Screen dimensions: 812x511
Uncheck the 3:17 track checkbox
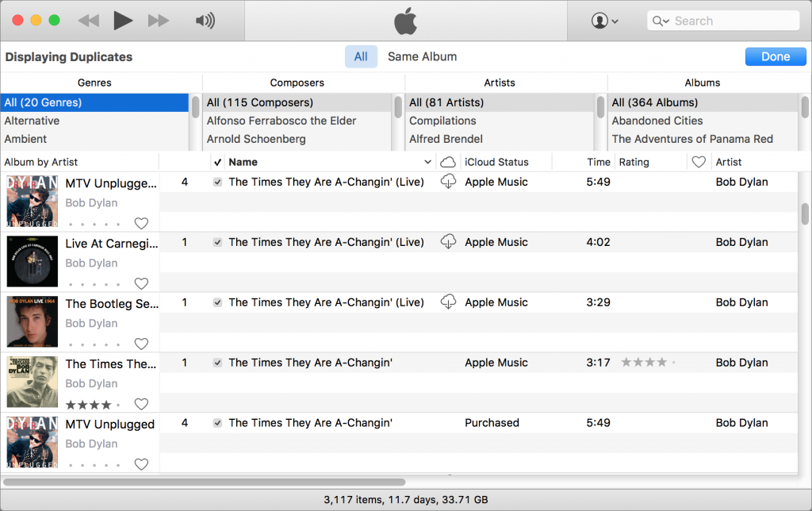(x=217, y=363)
